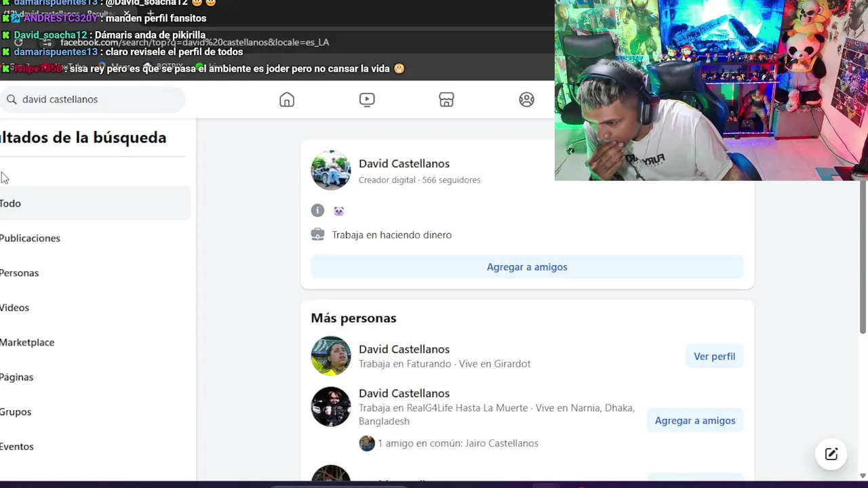Open the Marketplace storefront icon
The height and width of the screenshot is (488, 868).
tap(446, 100)
